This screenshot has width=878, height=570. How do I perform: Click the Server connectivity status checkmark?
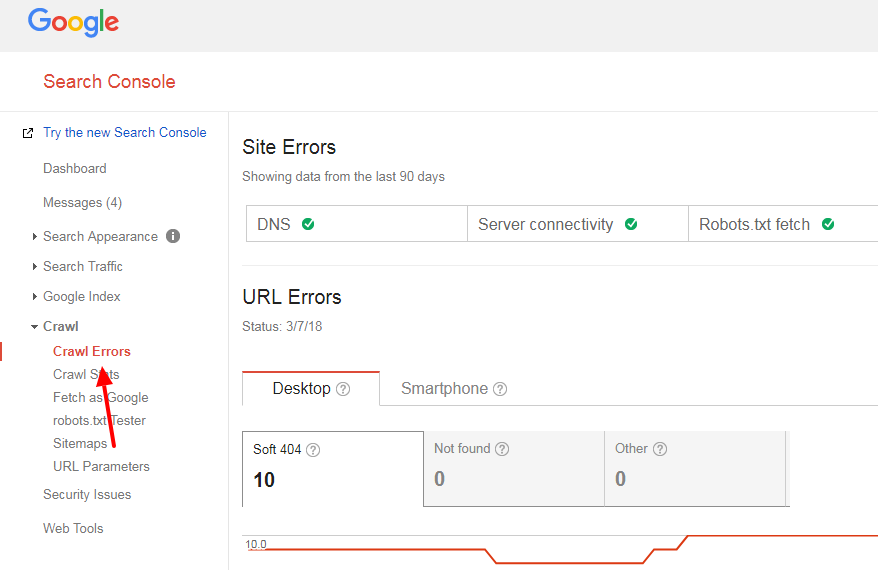(x=631, y=224)
